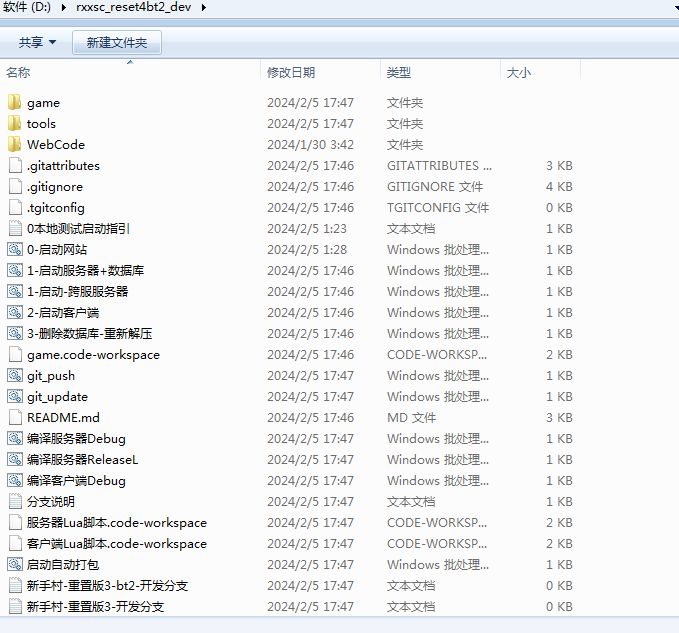679x633 pixels.
Task: Sort files by 类型 column header
Action: click(399, 72)
